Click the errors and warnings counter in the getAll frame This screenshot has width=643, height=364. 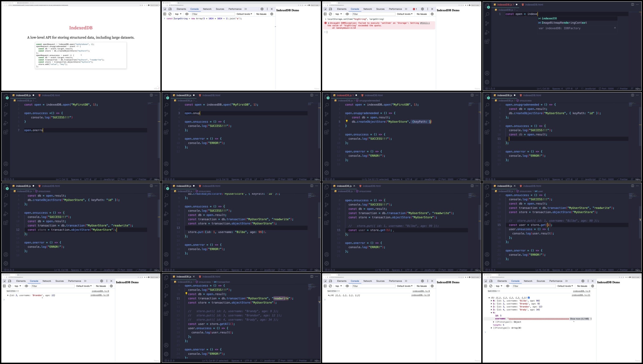pos(169,361)
